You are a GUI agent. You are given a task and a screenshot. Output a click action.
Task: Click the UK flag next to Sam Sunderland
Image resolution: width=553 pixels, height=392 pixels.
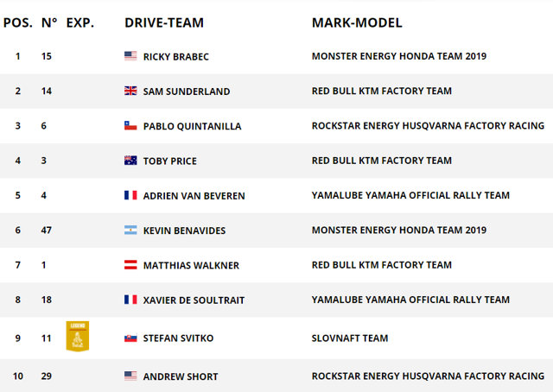pyautogui.click(x=130, y=91)
